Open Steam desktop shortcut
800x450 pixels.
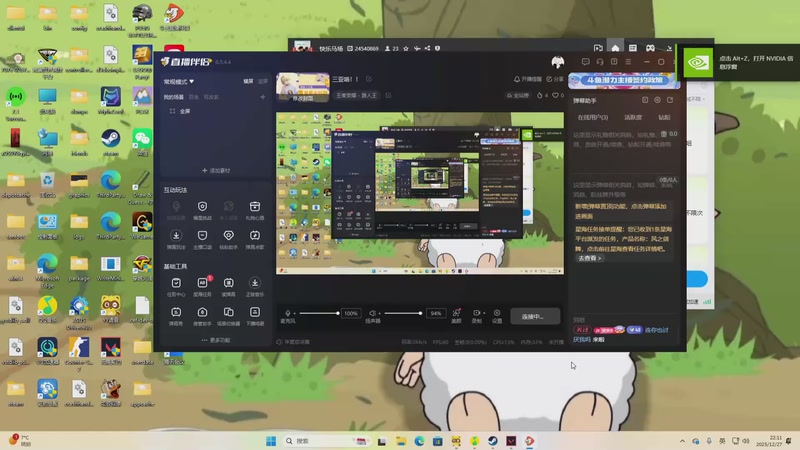coord(111,142)
